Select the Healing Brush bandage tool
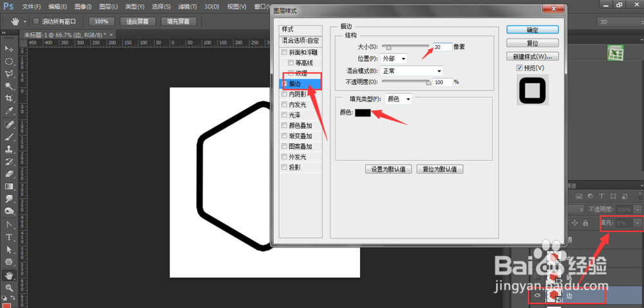 coord(8,124)
